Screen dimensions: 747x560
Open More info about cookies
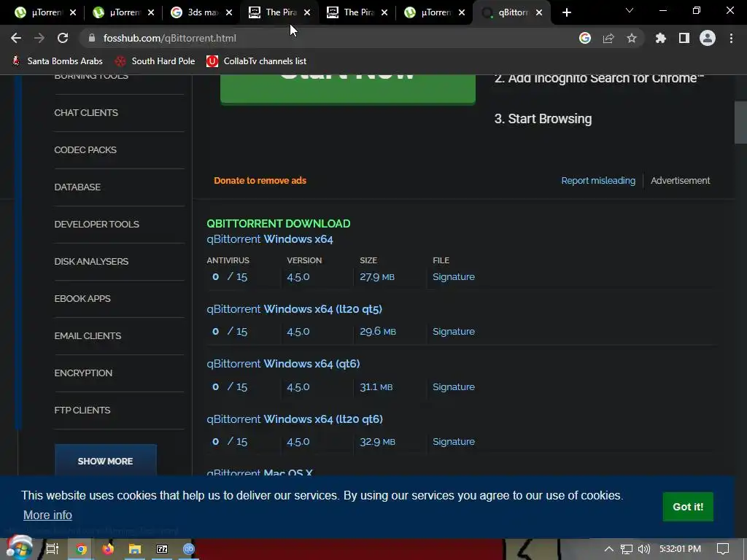47,516
